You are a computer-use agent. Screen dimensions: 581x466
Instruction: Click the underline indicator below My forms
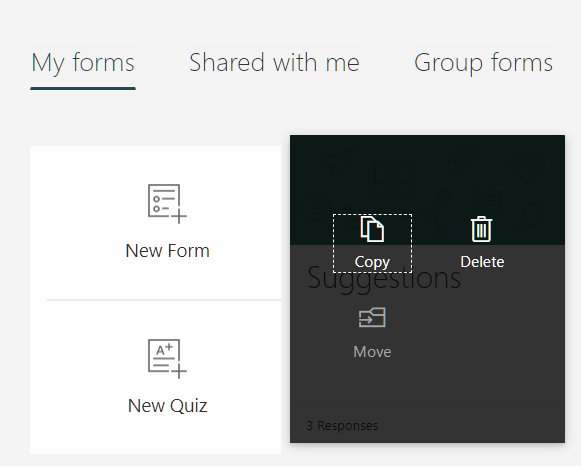point(83,88)
